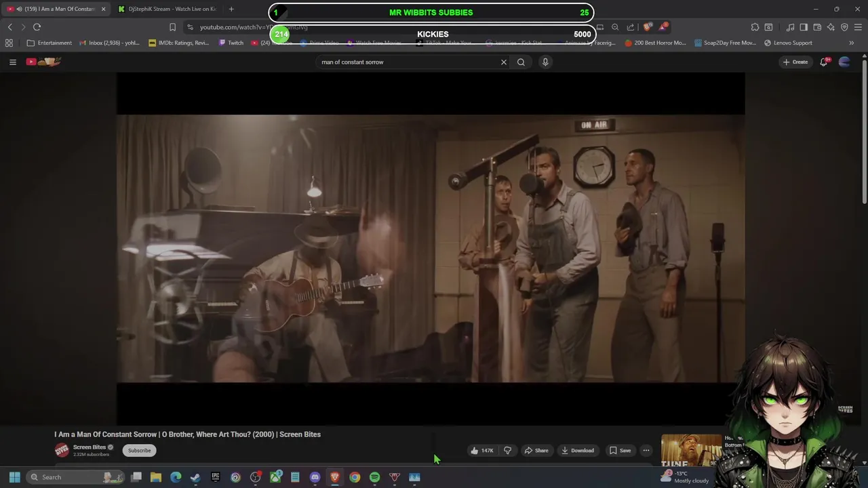Image resolution: width=868 pixels, height=488 pixels.
Task: Click the Share button under video
Action: 536,450
